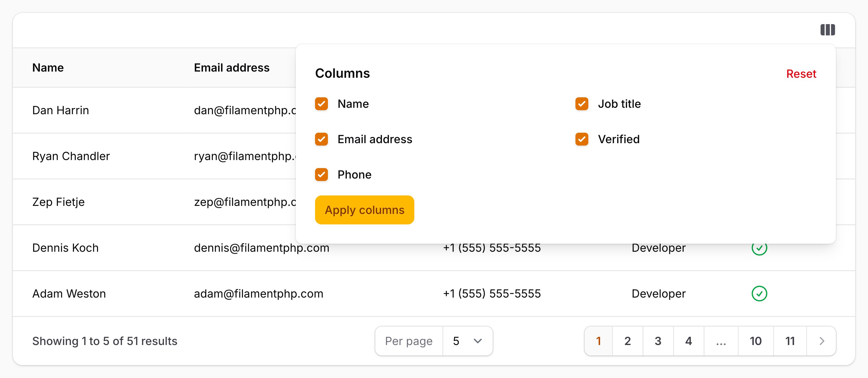Go to page 1
Screen dimensions: 868x378
[x=598, y=341]
